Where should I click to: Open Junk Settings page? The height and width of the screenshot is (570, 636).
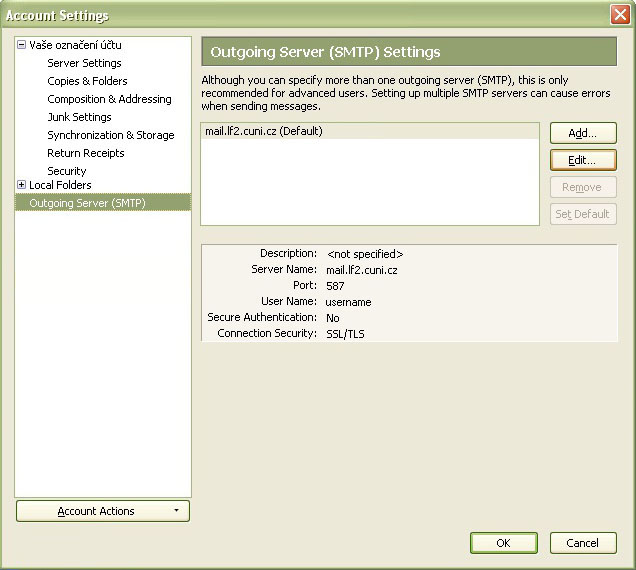pos(80,117)
